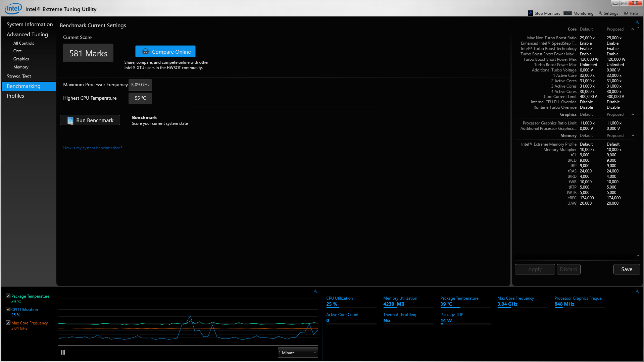Viewport: 644px width, 362px height.
Task: Toggle Package Temperature graph checkbox
Action: click(x=8, y=296)
